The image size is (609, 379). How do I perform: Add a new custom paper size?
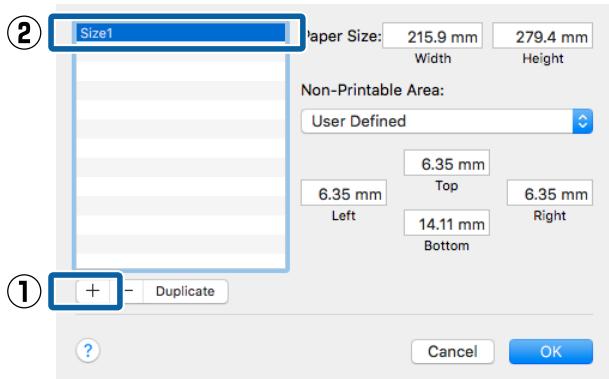[93, 291]
